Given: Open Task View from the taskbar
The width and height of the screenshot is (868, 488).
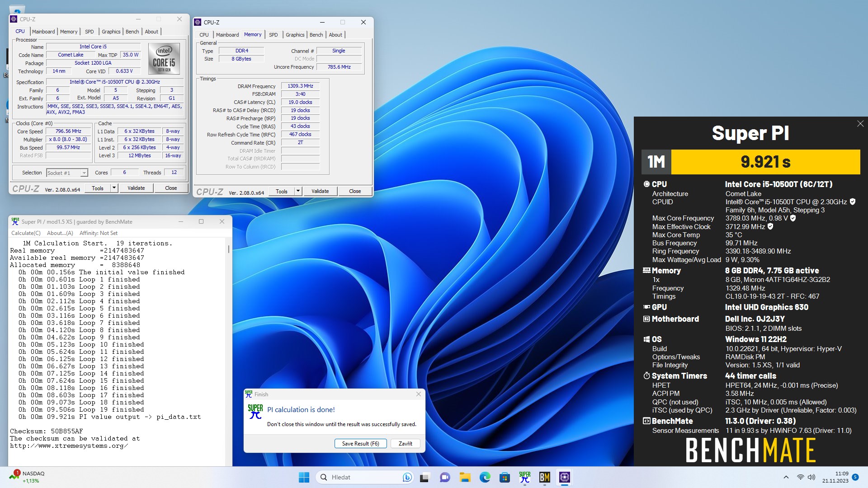Looking at the screenshot, I should pos(425,477).
